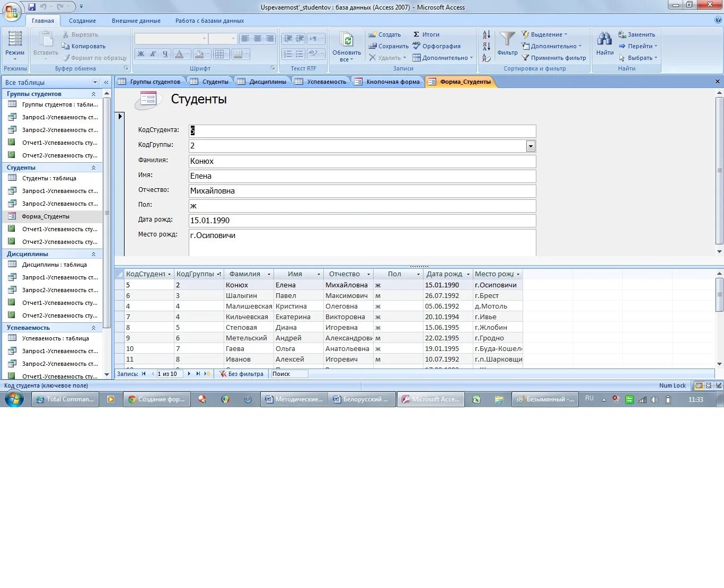Click the alternate row color button
This screenshot has height=588, width=724.
(x=237, y=54)
